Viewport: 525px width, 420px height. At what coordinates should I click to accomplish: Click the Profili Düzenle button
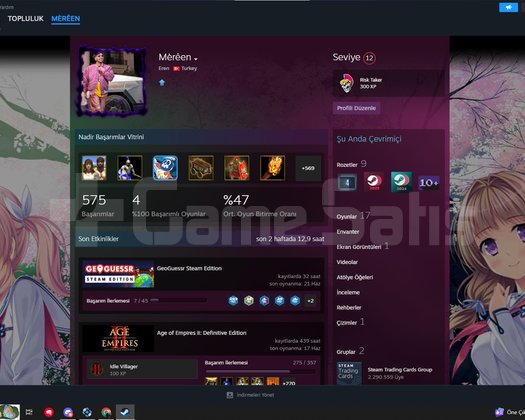(x=356, y=108)
